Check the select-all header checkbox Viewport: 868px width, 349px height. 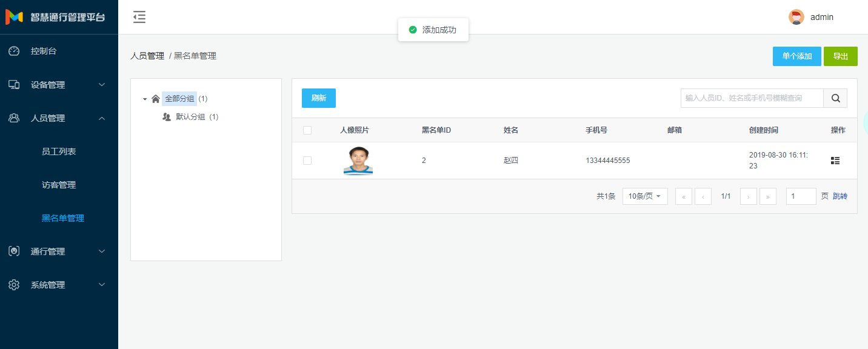307,130
